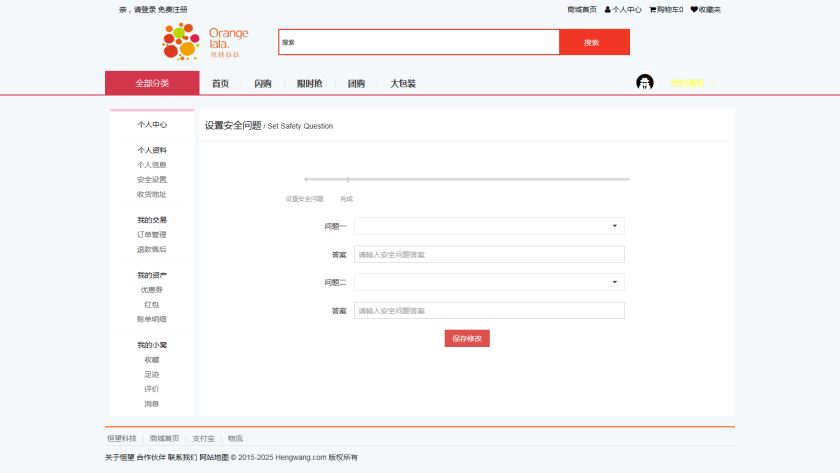Image resolution: width=840 pixels, height=473 pixels.
Task: Focus the answer field below 问题一
Action: click(x=489, y=254)
